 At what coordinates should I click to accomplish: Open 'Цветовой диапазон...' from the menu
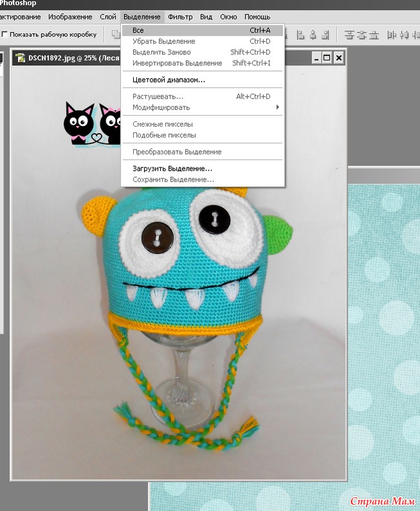[169, 80]
